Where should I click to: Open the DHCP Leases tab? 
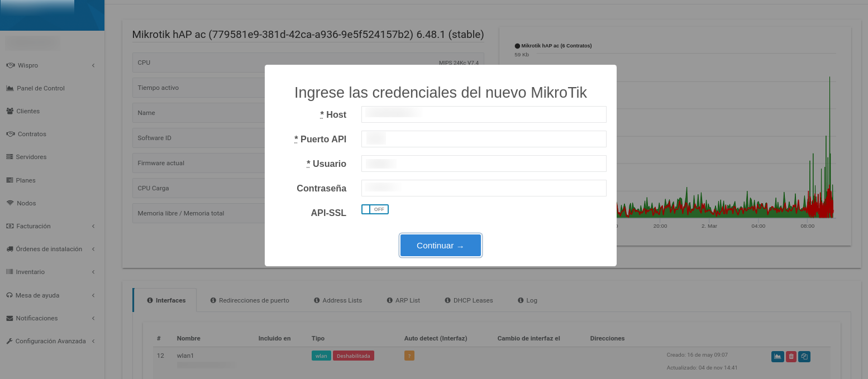469,300
